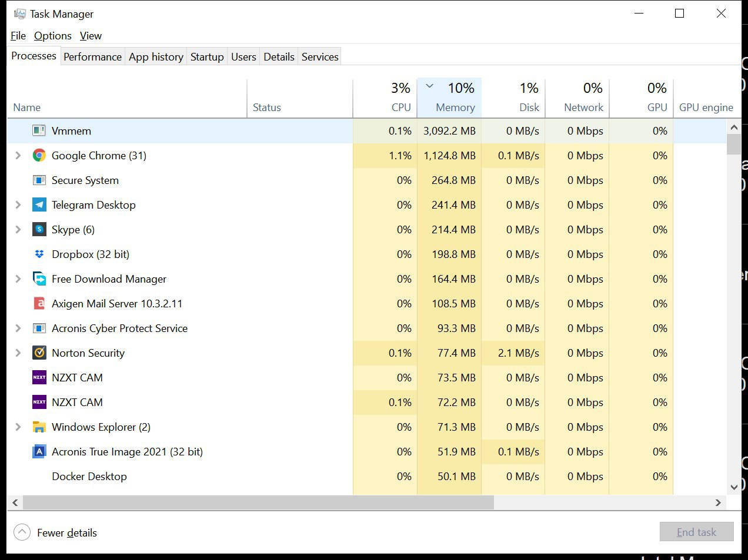Open the Options menu

coord(53,36)
